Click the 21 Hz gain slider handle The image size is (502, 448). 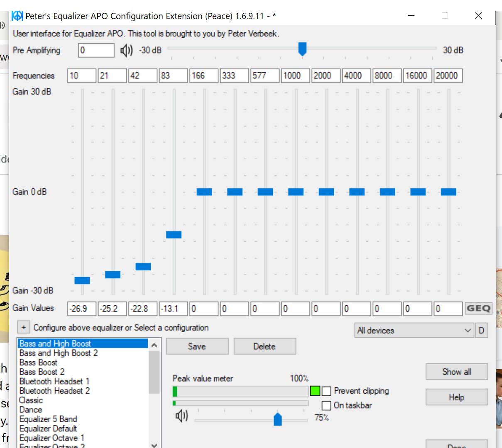tap(113, 275)
